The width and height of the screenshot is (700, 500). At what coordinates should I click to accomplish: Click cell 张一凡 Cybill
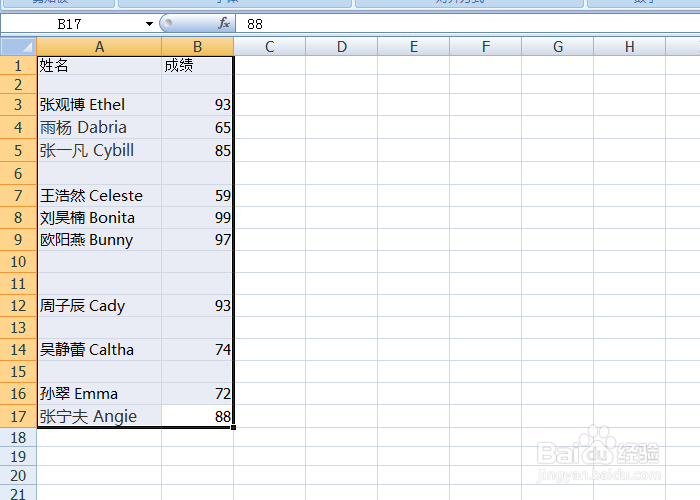99,150
